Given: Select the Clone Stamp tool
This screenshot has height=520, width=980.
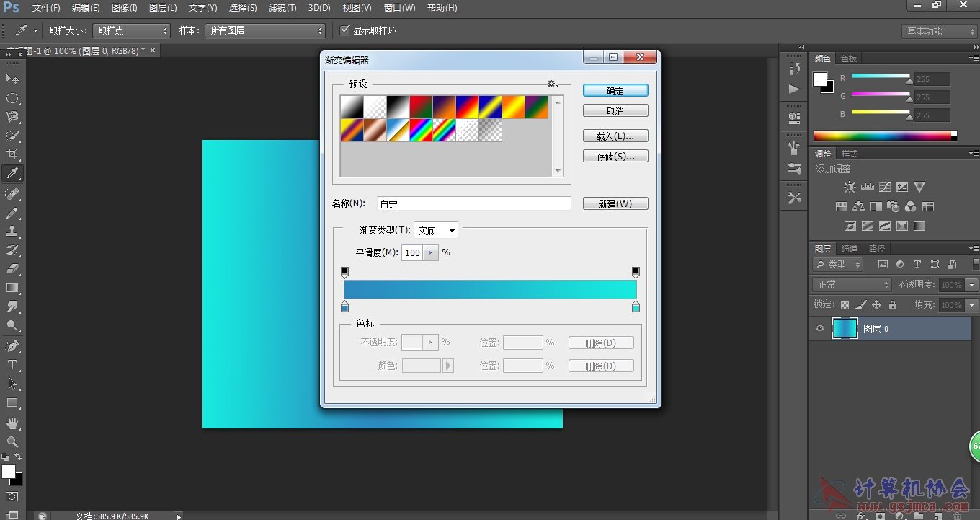Looking at the screenshot, I should click(x=12, y=232).
